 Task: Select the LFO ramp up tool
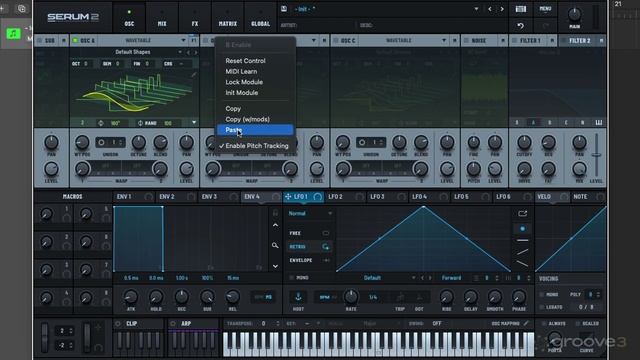(x=522, y=252)
